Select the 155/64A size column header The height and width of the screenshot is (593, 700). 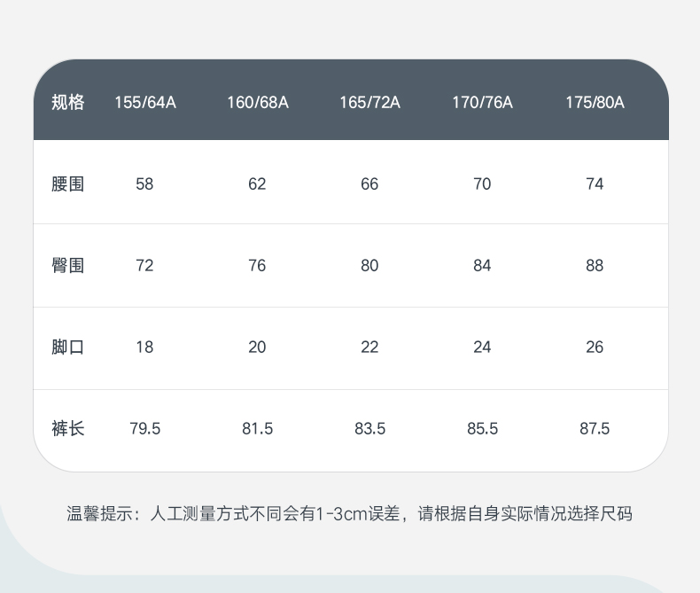145,102
